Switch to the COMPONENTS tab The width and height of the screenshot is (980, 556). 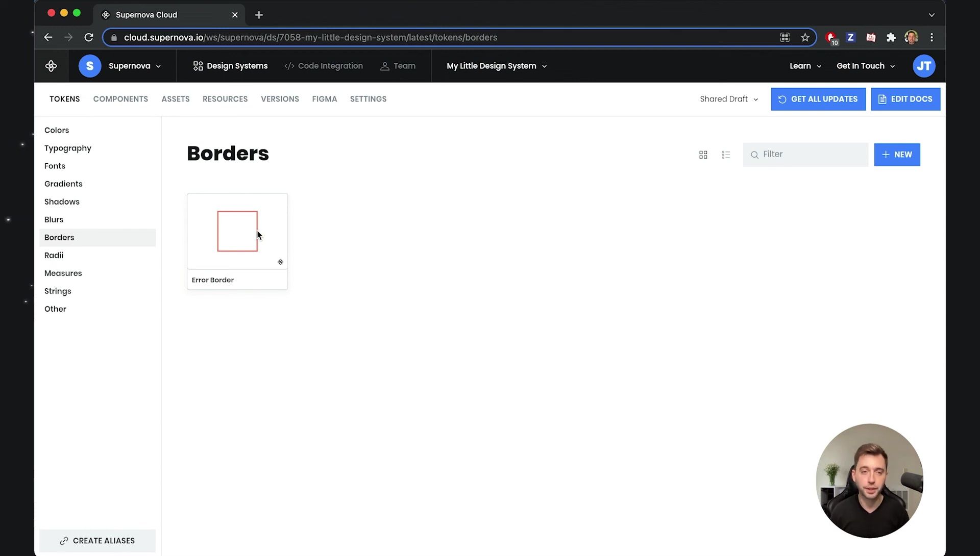tap(120, 99)
